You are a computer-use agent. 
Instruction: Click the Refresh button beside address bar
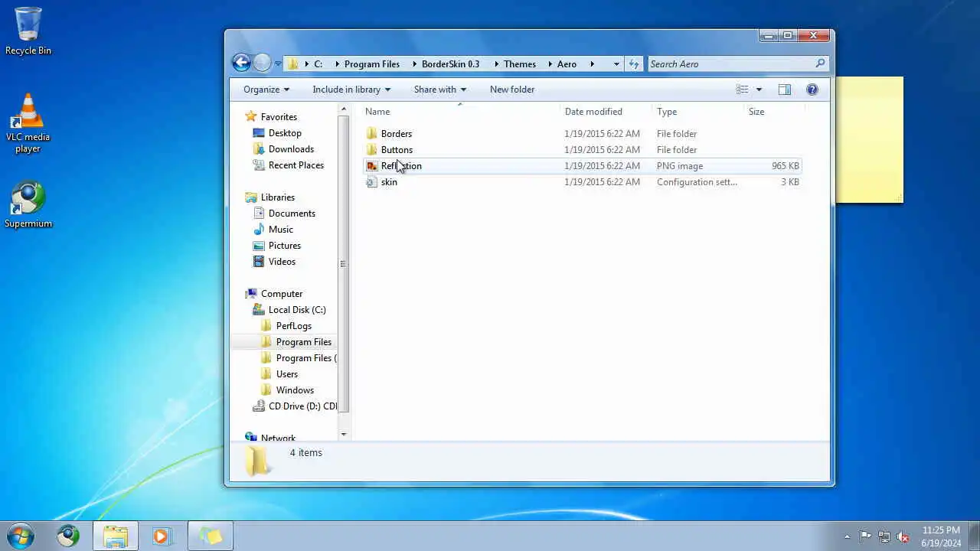(x=634, y=64)
